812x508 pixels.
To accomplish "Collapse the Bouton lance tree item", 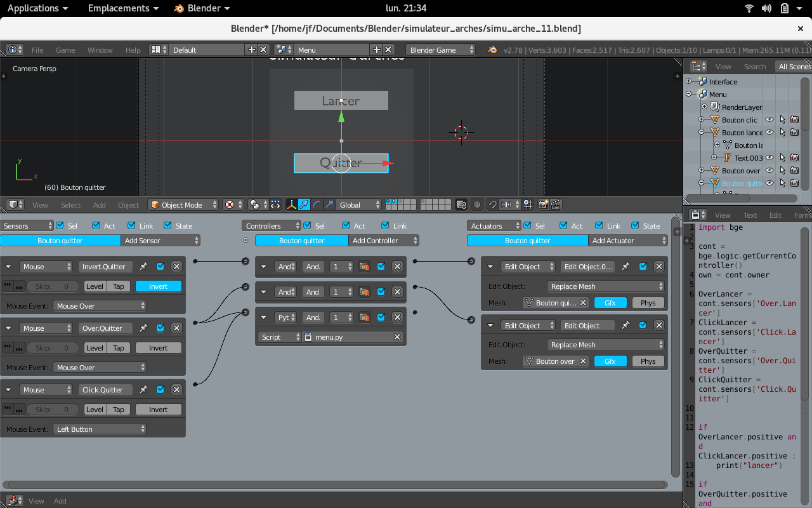I will [702, 132].
